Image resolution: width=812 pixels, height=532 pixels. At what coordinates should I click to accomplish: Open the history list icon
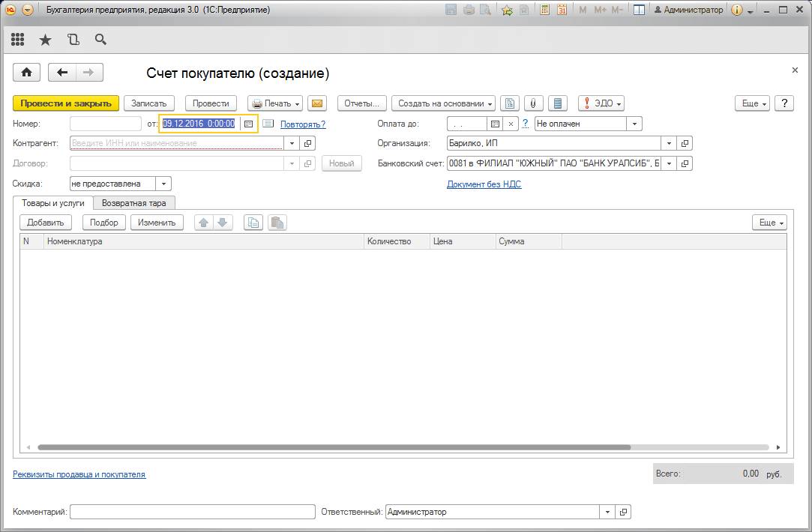point(73,40)
